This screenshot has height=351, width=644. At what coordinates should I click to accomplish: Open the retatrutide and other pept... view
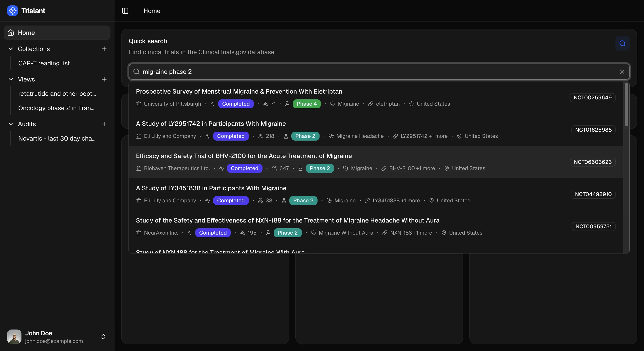coord(57,94)
